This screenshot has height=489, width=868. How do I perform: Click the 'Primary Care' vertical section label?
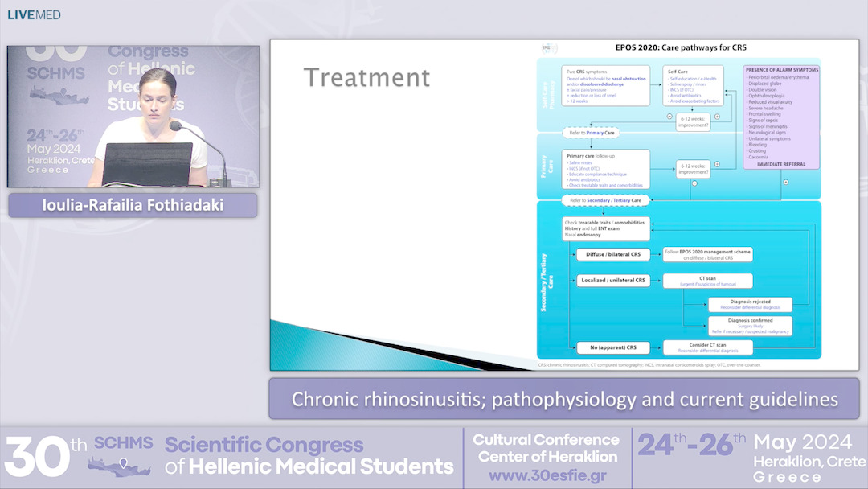(x=547, y=166)
